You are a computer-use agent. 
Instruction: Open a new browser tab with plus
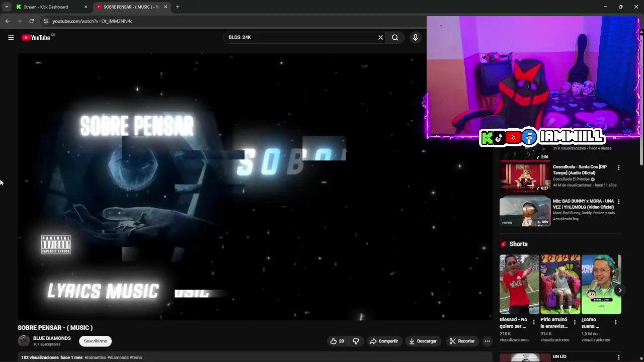[178, 7]
